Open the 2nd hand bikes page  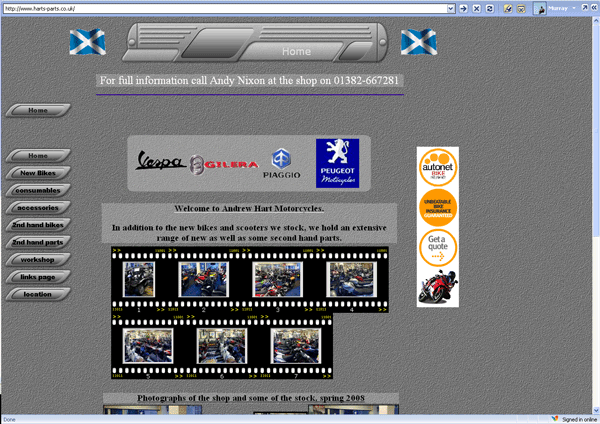pos(38,225)
